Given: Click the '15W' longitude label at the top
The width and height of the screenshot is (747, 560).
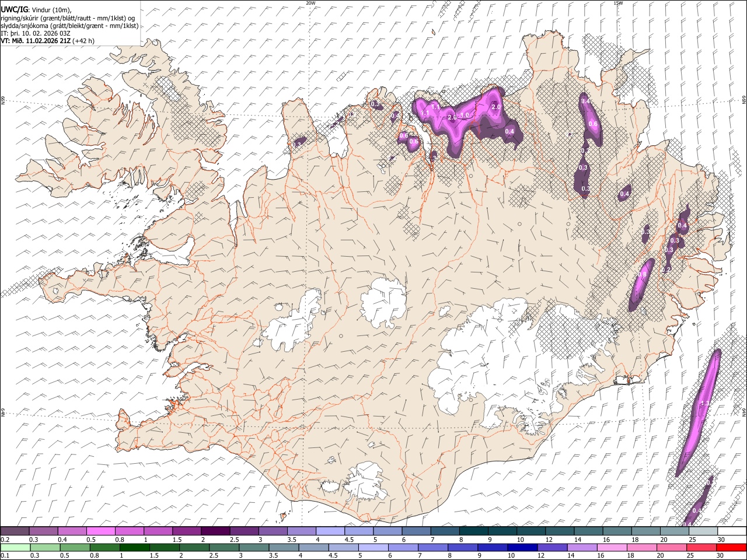Looking at the screenshot, I should tap(618, 3).
